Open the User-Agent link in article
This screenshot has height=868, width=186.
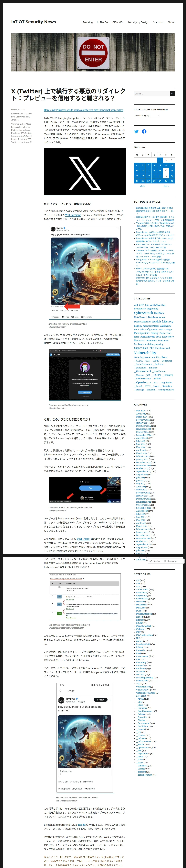(x=83, y=539)
